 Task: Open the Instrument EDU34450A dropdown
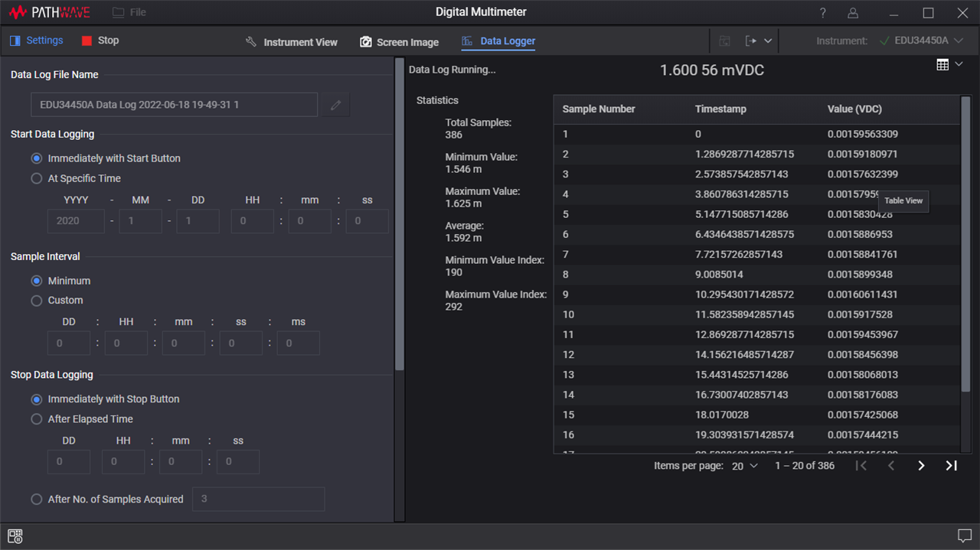pos(922,41)
